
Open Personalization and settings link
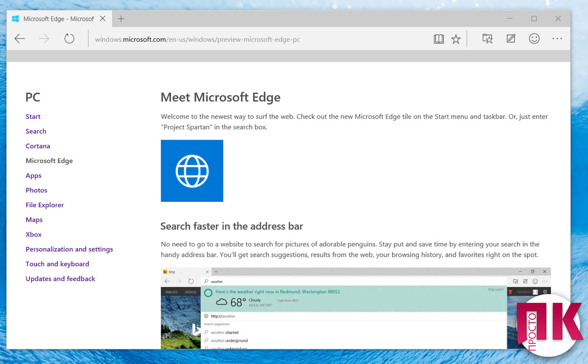[x=69, y=249]
